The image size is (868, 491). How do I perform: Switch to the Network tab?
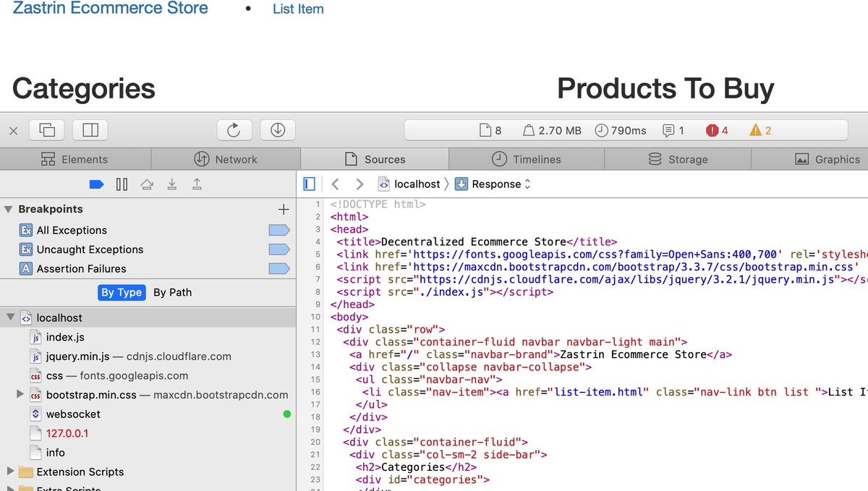point(226,159)
